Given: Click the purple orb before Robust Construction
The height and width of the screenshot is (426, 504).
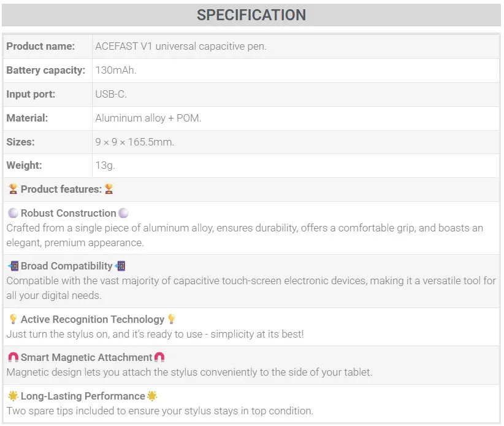Looking at the screenshot, I should [13, 213].
